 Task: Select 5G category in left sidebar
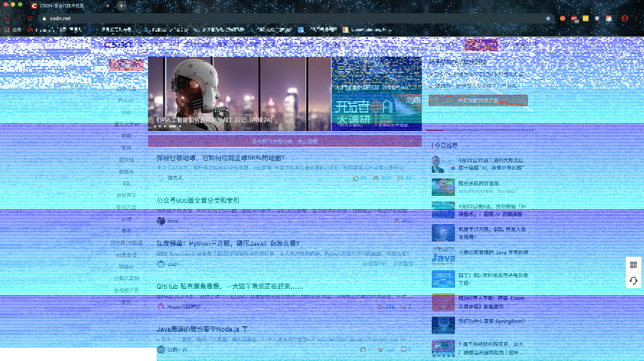(x=126, y=184)
